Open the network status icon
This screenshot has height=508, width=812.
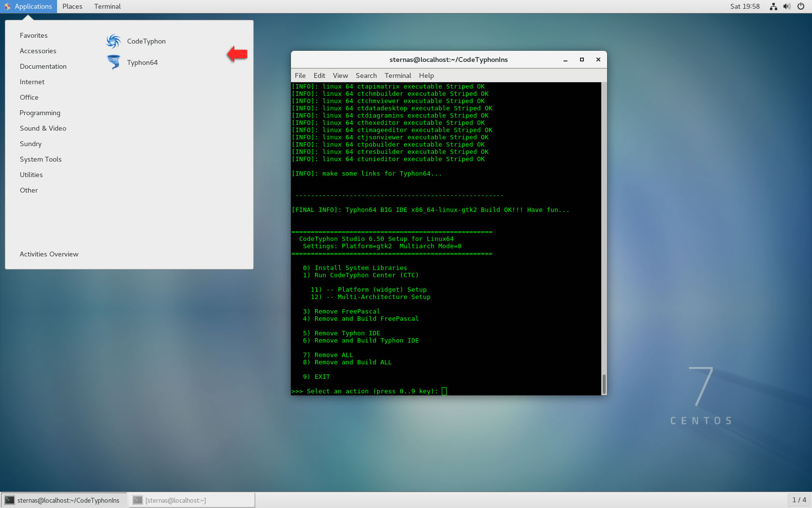pyautogui.click(x=773, y=6)
